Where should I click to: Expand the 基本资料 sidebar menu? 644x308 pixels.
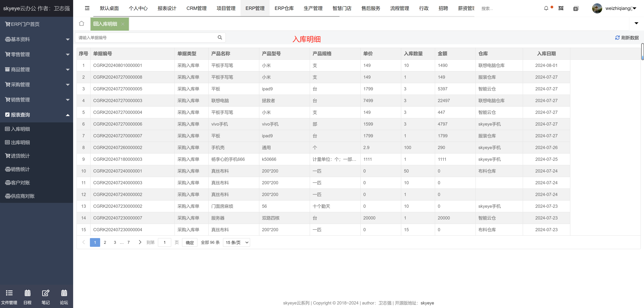(37, 39)
